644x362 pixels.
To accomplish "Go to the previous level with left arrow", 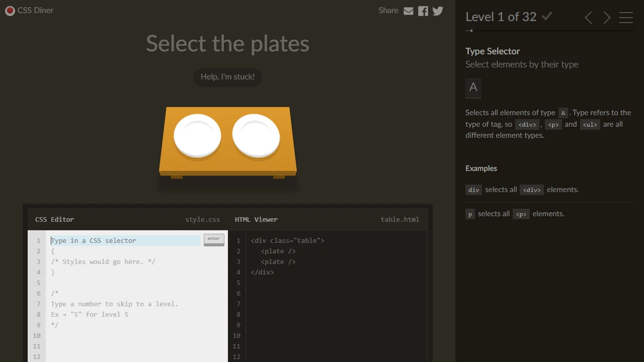I will tap(588, 18).
